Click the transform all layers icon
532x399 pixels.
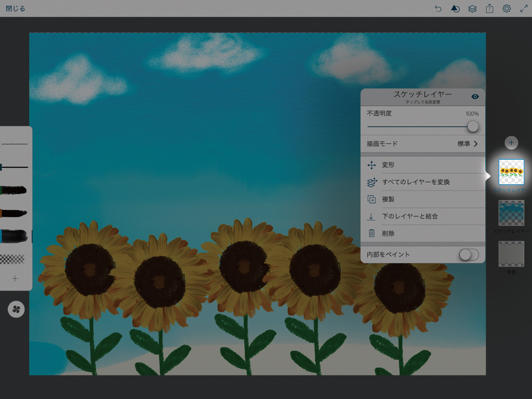coord(372,182)
